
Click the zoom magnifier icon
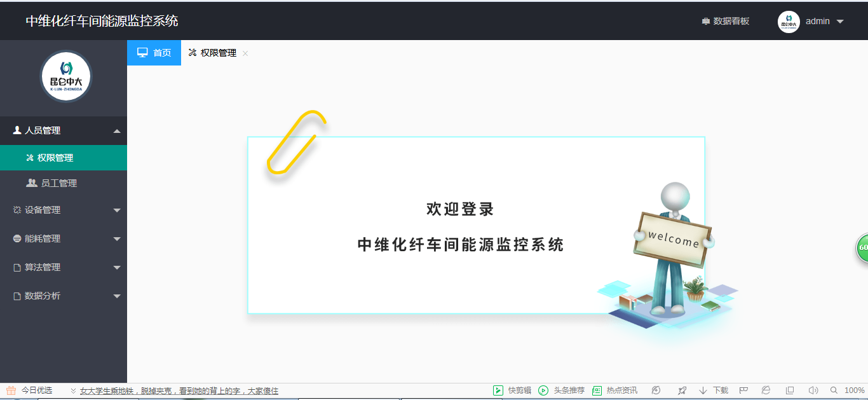(x=834, y=390)
